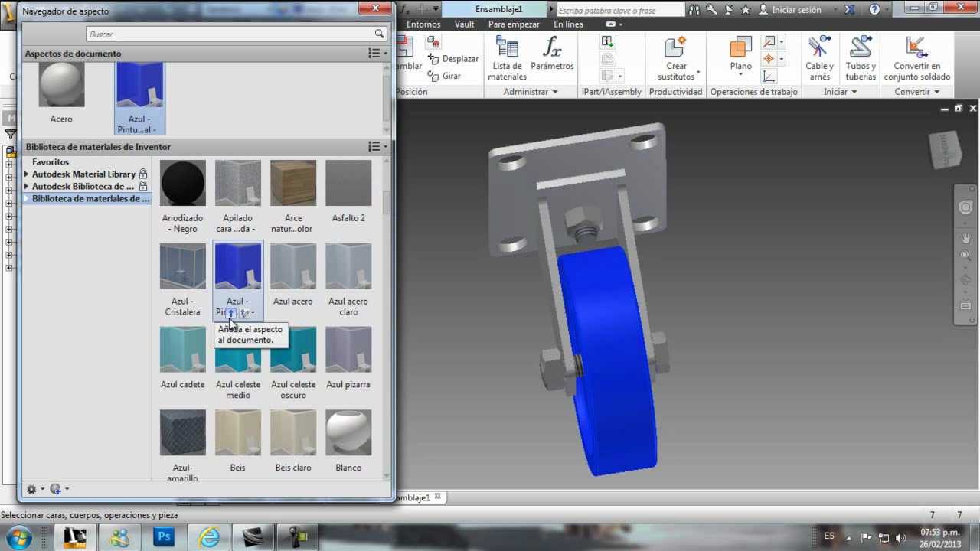
Task: Click the wrench key icon in title bar
Action: [711, 10]
